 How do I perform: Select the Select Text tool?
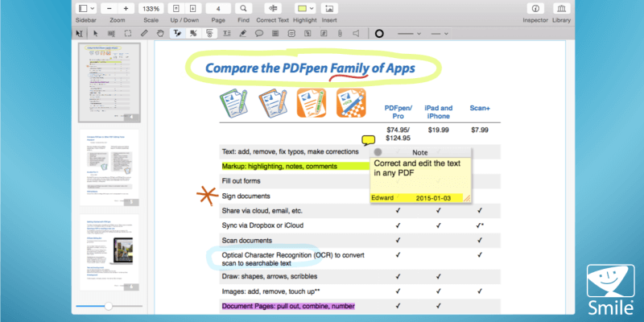(79, 34)
